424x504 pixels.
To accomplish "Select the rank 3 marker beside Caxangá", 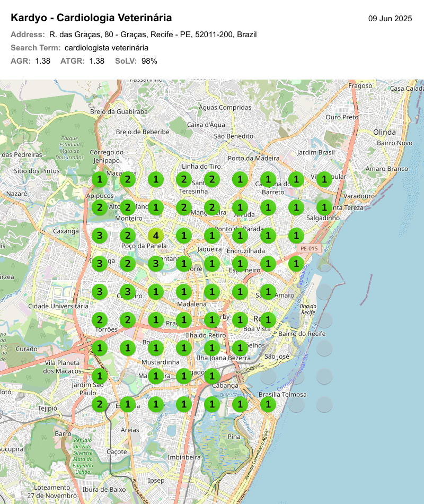I will [x=99, y=235].
